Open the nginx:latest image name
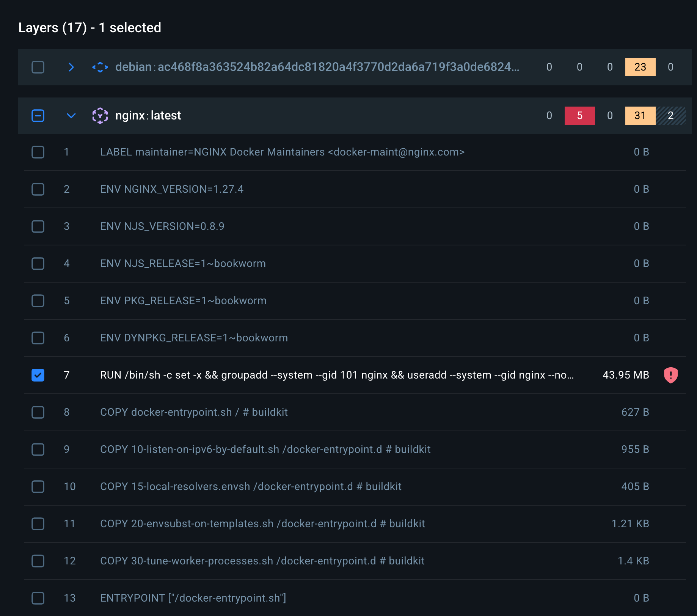 point(148,116)
